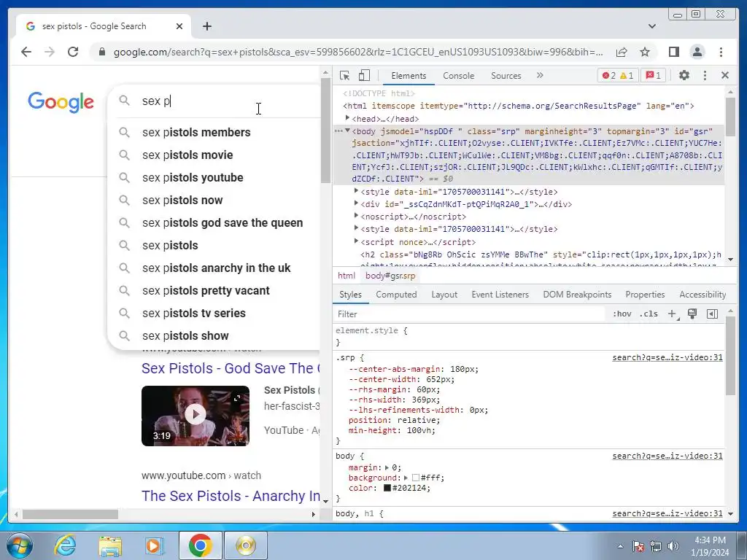This screenshot has height=560, width=747.
Task: Expand the noscript element node
Action: 356,216
